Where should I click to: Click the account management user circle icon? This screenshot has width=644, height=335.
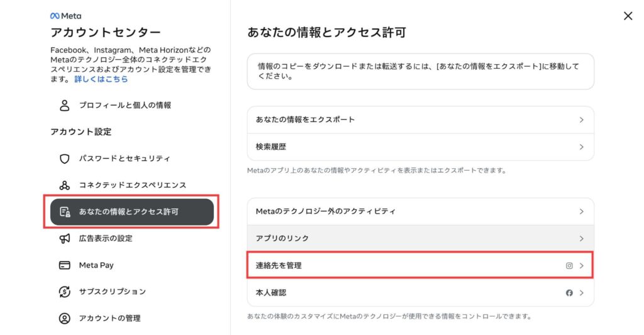coord(65,318)
